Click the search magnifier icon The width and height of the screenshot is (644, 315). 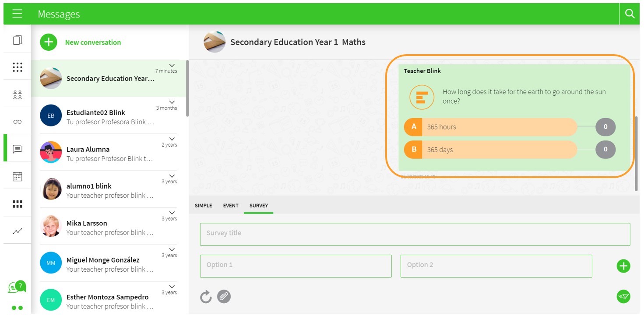pyautogui.click(x=630, y=14)
